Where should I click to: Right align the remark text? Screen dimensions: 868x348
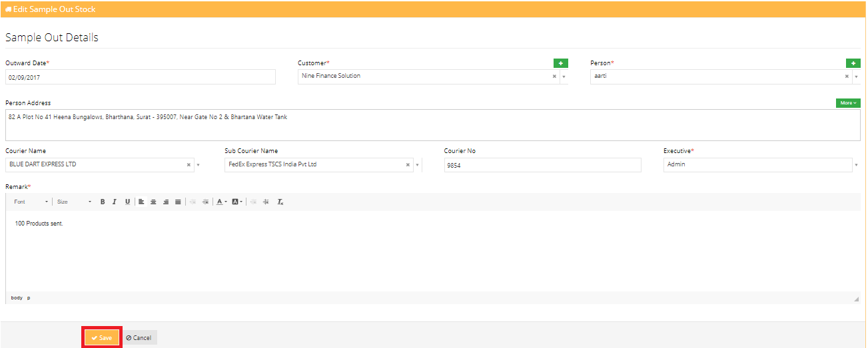coord(166,202)
